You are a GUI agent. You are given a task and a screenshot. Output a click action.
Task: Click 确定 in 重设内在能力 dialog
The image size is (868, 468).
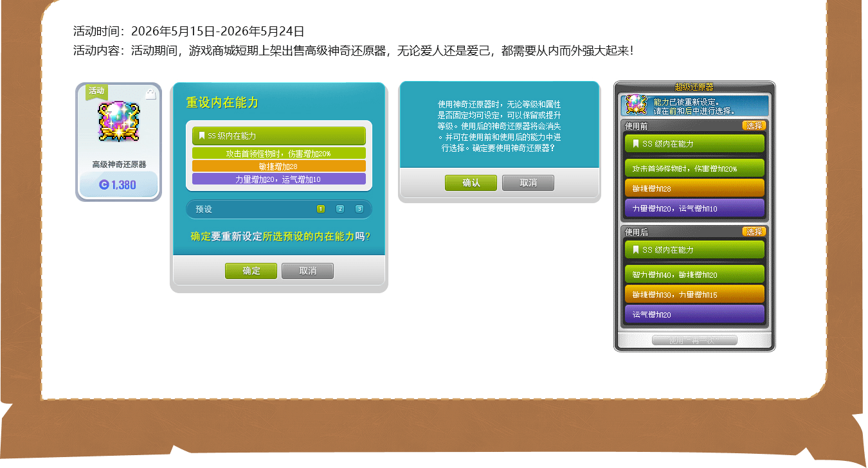click(251, 271)
